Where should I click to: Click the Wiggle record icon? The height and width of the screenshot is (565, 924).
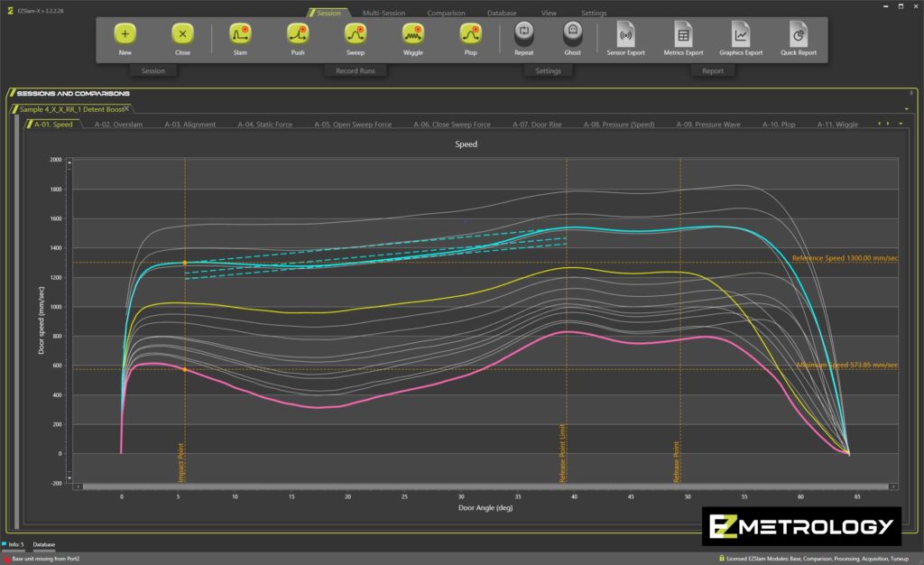point(412,34)
